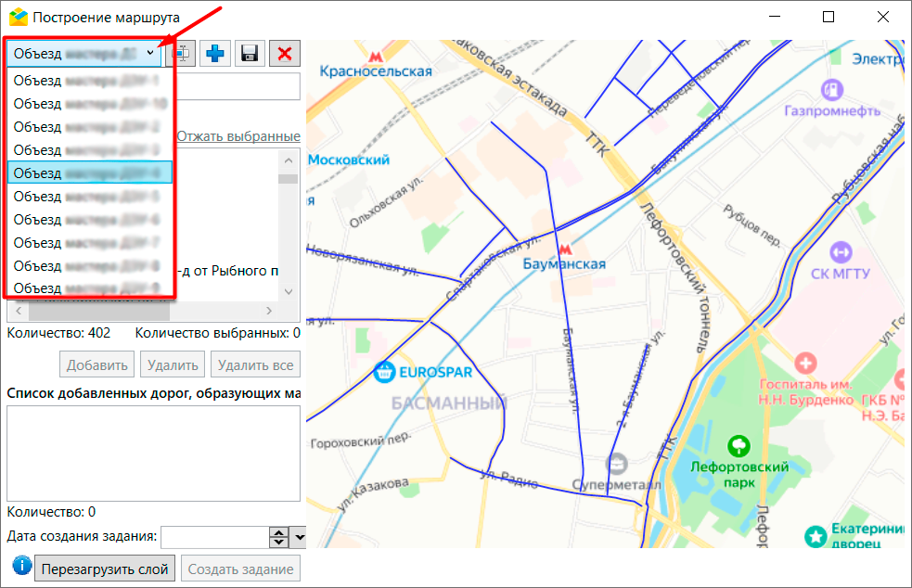Click the Газпромнефть fuel station marker

click(831, 90)
